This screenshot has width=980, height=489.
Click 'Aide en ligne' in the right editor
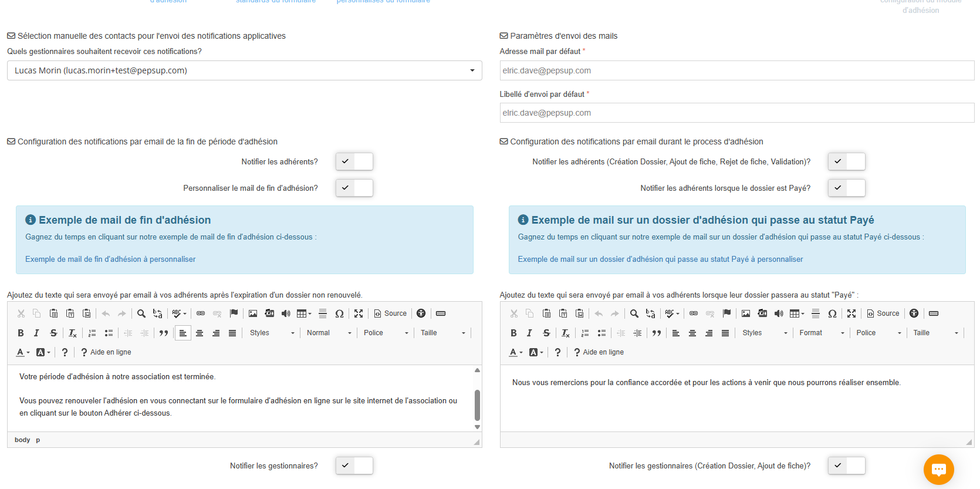click(599, 352)
